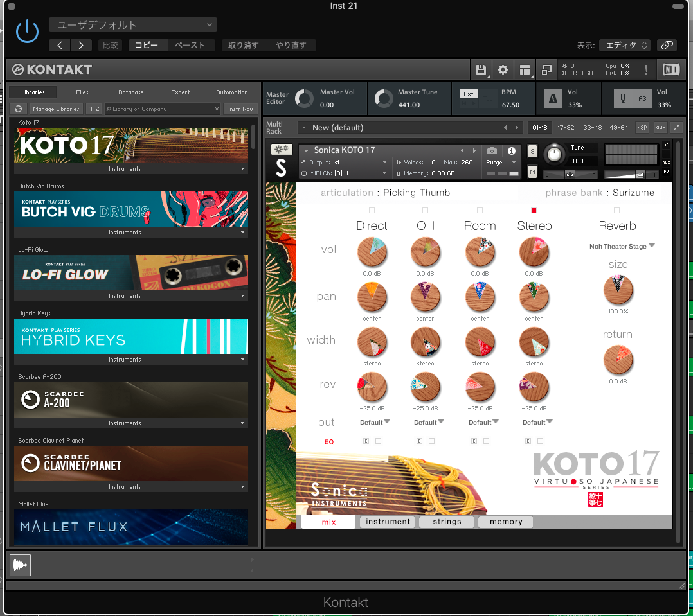Open the instrument tab in KOTO 17
The width and height of the screenshot is (693, 616).
[x=388, y=522]
